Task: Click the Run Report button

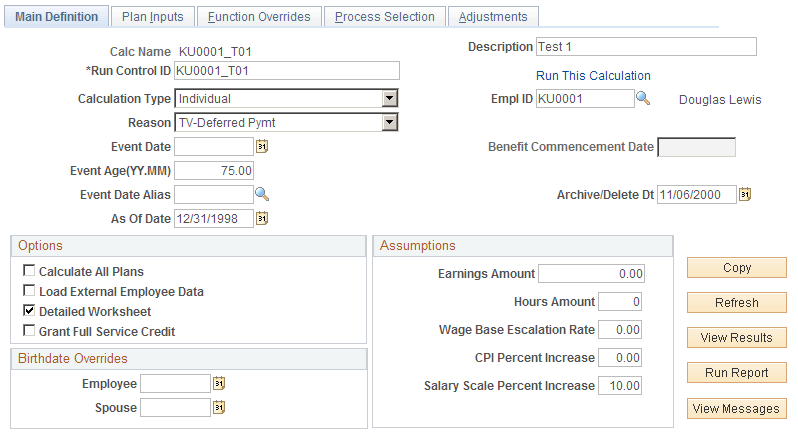Action: pos(737,373)
